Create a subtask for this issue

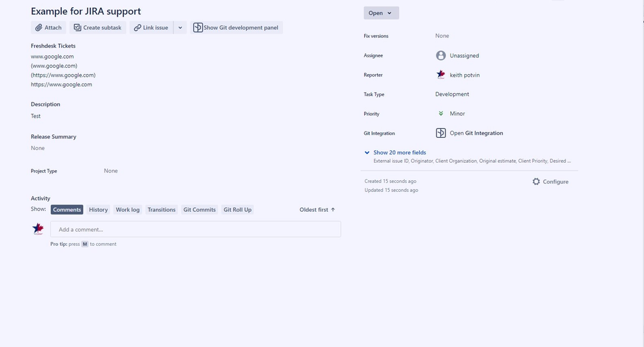(x=98, y=28)
